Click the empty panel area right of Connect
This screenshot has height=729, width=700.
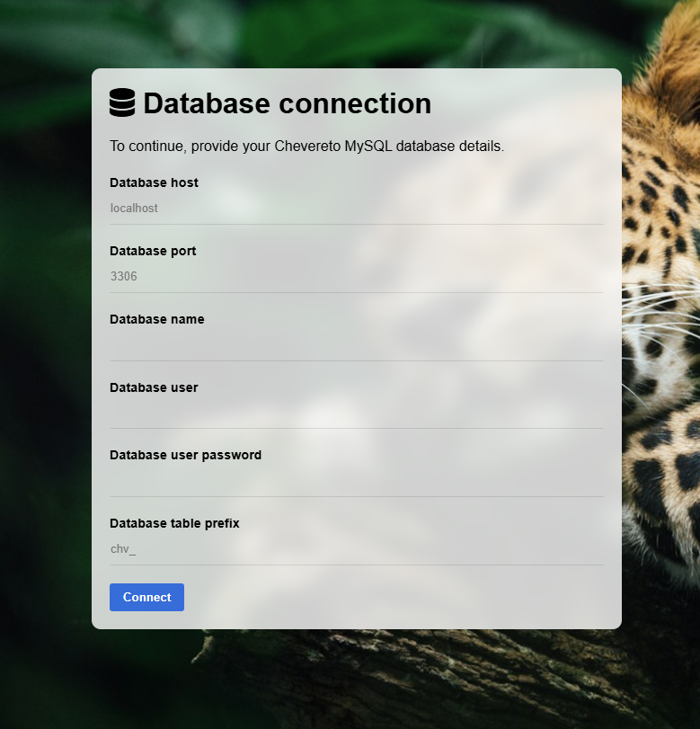click(395, 598)
